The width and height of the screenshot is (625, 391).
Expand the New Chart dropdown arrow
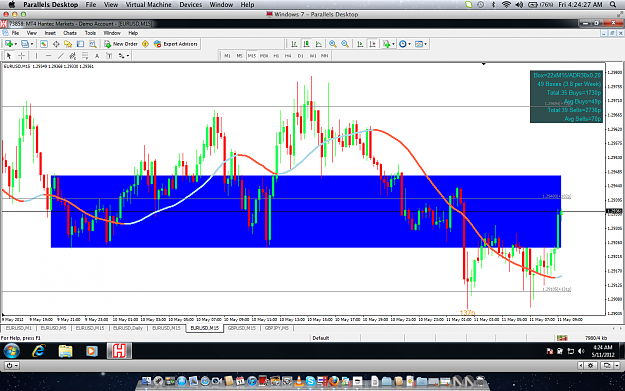point(16,44)
